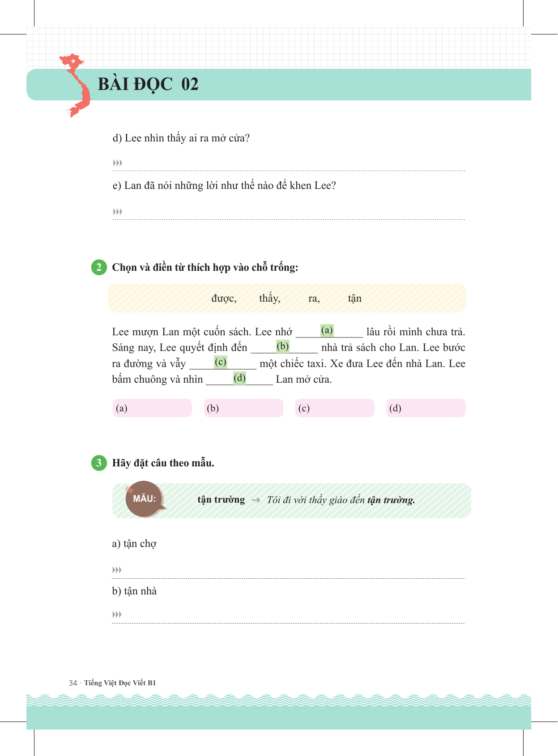558x756 pixels.
Task: Click green blank marker (b) in the paragraph
Action: pyautogui.click(x=283, y=346)
